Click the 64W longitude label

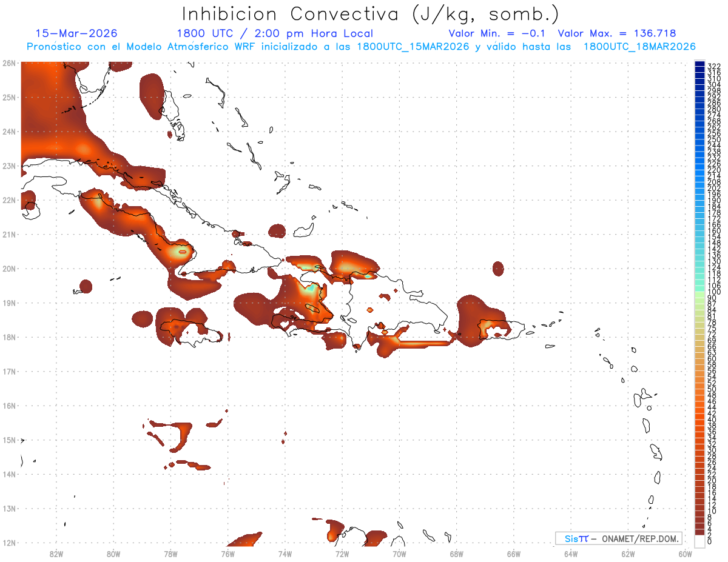571,553
